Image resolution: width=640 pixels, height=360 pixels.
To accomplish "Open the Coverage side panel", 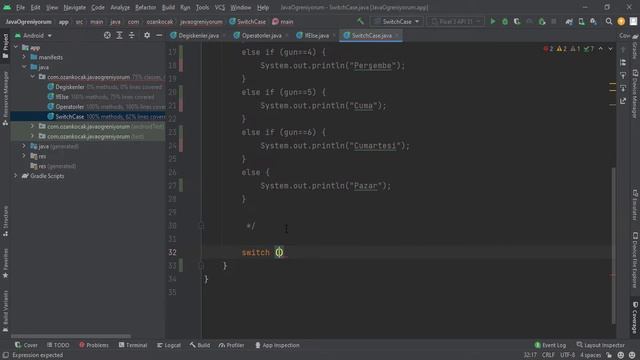I will 635,318.
